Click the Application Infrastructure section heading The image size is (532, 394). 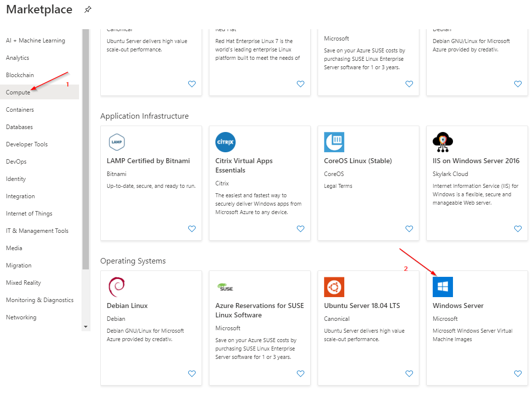click(145, 116)
